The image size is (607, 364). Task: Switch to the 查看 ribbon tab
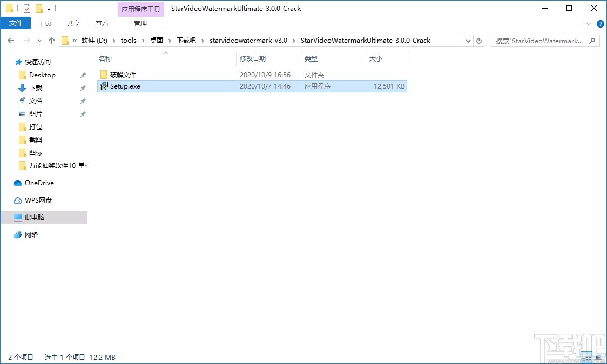(102, 23)
